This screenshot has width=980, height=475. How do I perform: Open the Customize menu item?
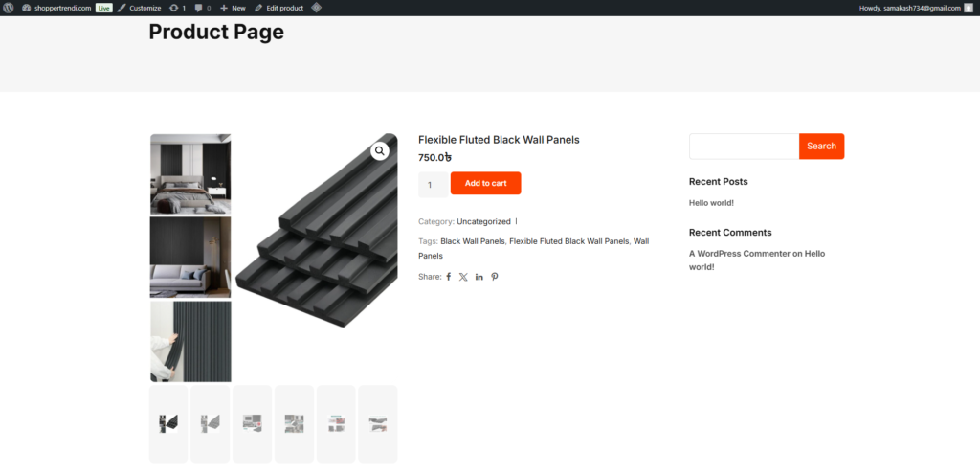pos(139,8)
